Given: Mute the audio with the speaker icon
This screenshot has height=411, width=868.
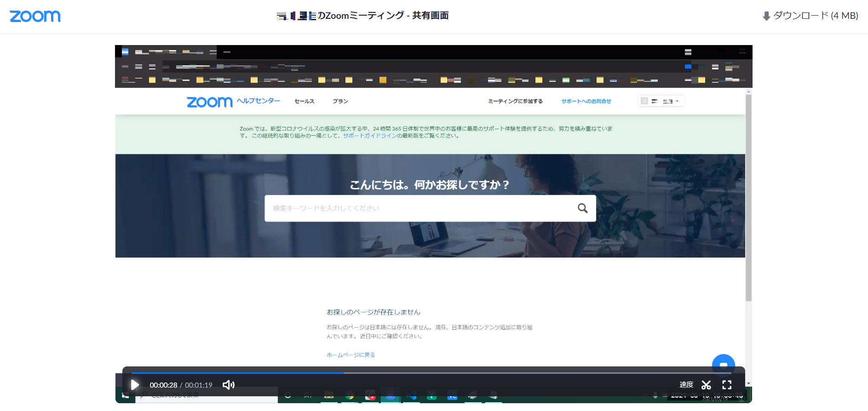Looking at the screenshot, I should click(229, 385).
